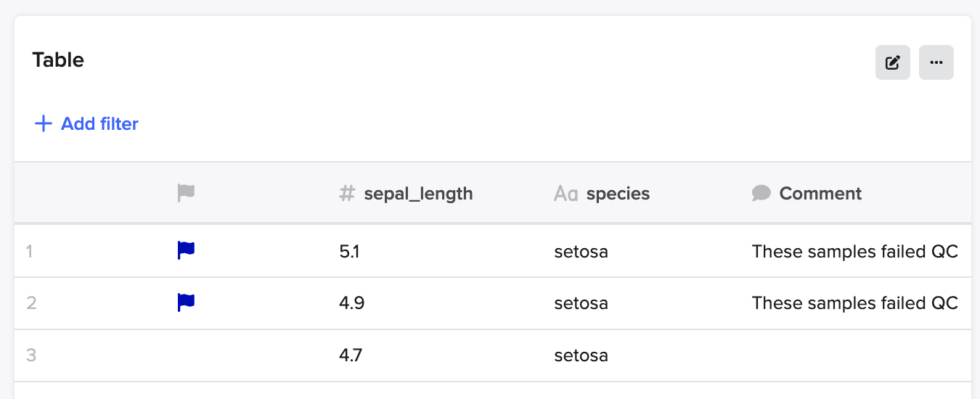Click the speech bubble Comment icon
Screen dimensions: 980x399
tap(761, 194)
